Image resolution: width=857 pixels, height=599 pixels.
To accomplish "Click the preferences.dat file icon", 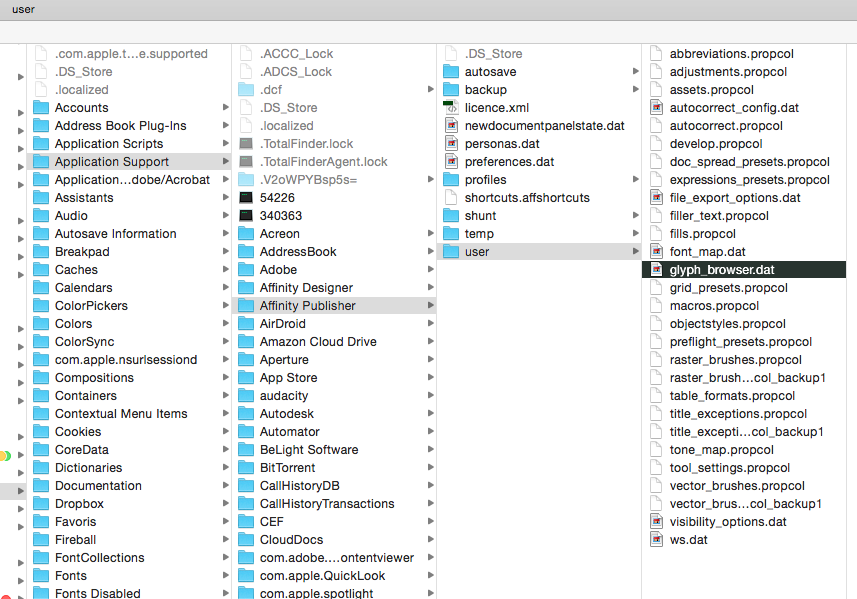I will coord(451,161).
